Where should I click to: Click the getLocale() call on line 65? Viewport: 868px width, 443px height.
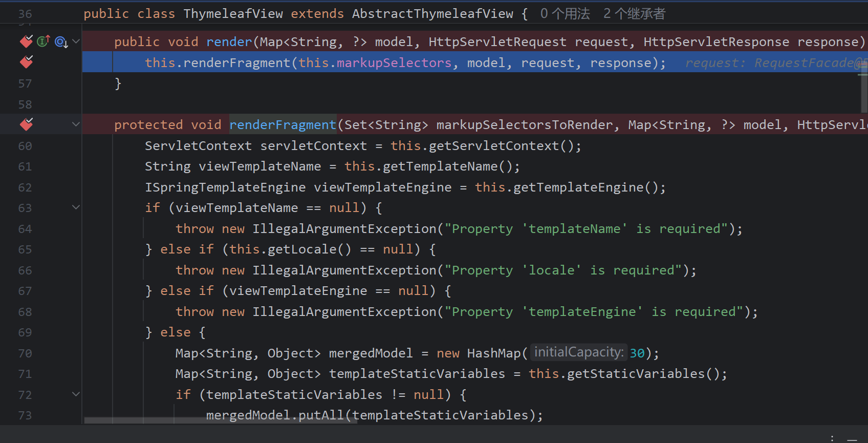(x=310, y=249)
